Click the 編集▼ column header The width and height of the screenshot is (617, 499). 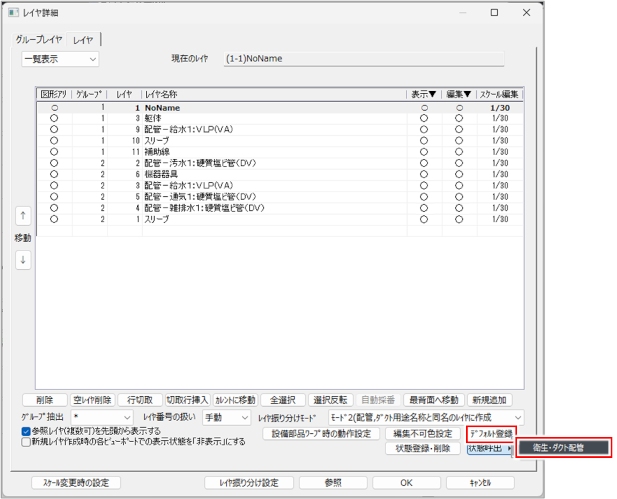coord(459,94)
